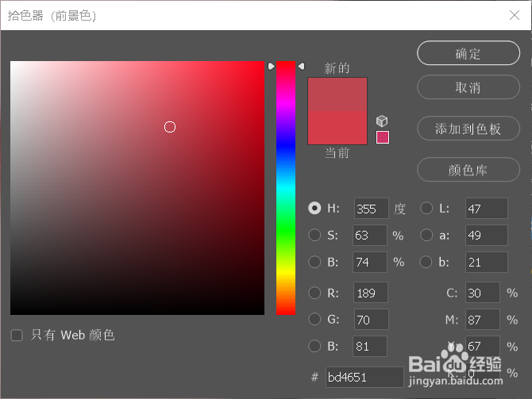Click the 添加到色板 button
Viewport: 532px width, 399px height.
(468, 129)
